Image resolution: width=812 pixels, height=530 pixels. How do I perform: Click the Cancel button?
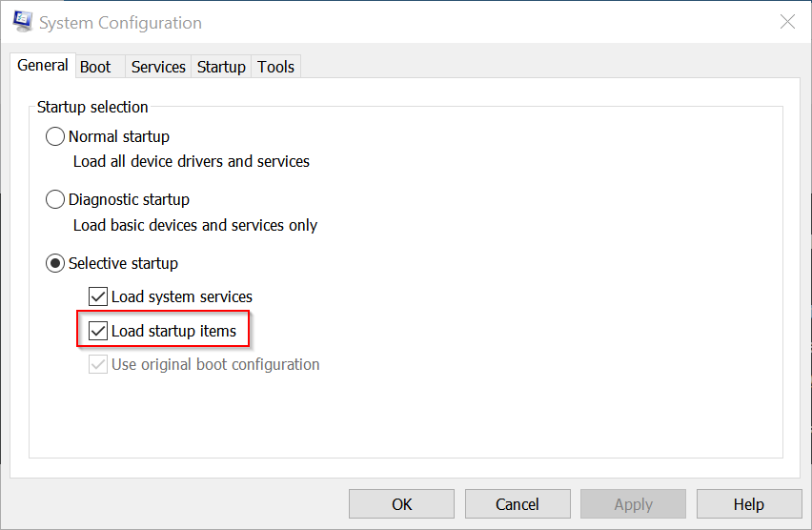click(x=518, y=504)
